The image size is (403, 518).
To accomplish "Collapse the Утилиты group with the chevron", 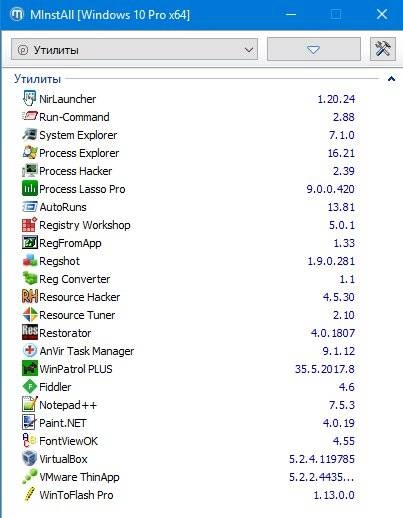I will tap(391, 79).
